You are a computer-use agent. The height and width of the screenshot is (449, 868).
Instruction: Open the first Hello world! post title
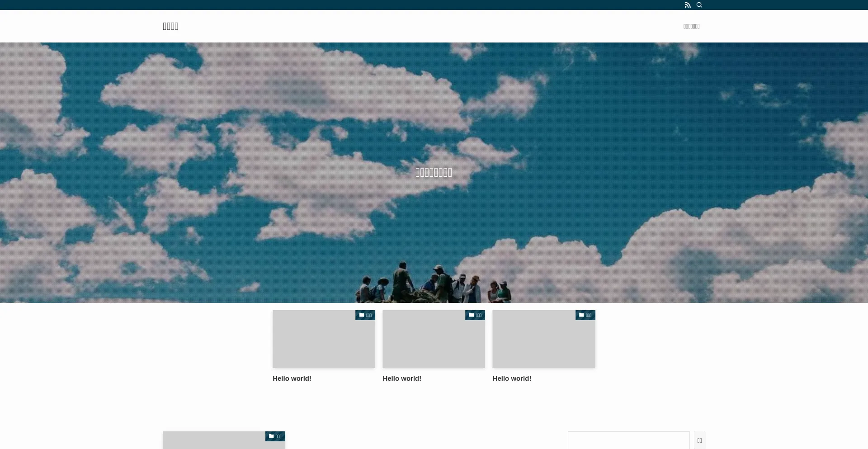pyautogui.click(x=292, y=378)
